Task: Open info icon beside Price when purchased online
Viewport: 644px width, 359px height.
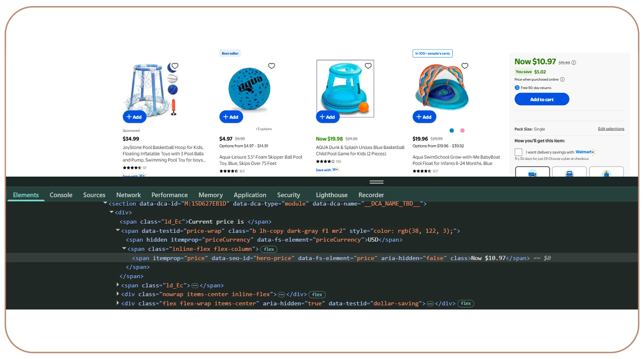Action: pyautogui.click(x=562, y=79)
